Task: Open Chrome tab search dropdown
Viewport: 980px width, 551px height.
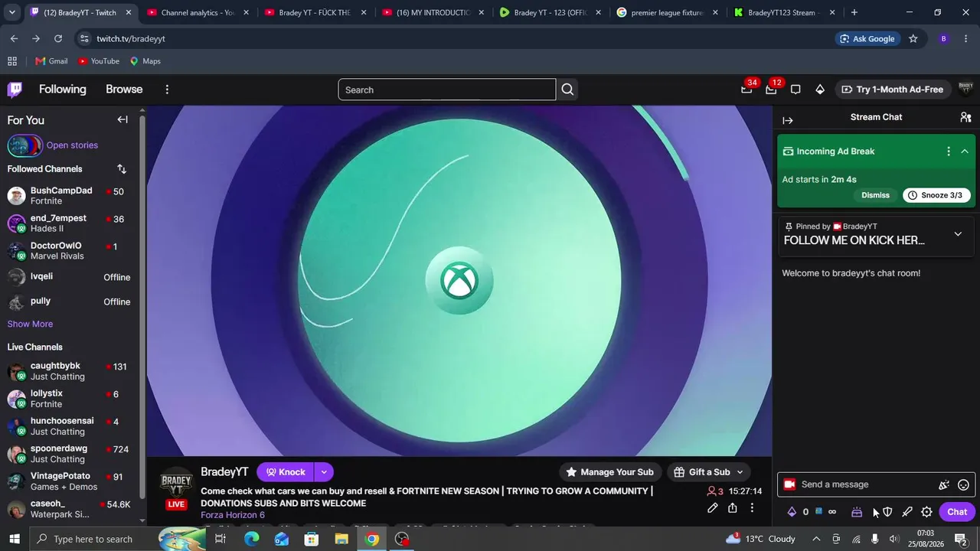Action: point(11,12)
